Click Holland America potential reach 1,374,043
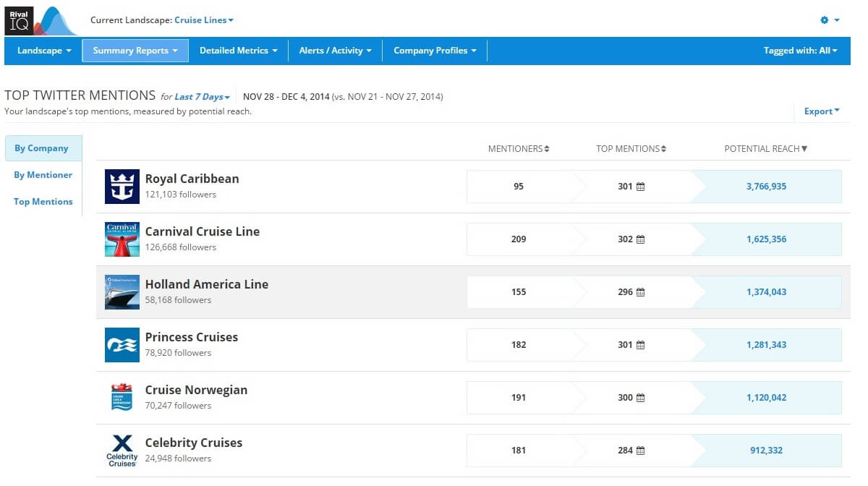Viewport: 868px width, 486px height. pos(766,292)
